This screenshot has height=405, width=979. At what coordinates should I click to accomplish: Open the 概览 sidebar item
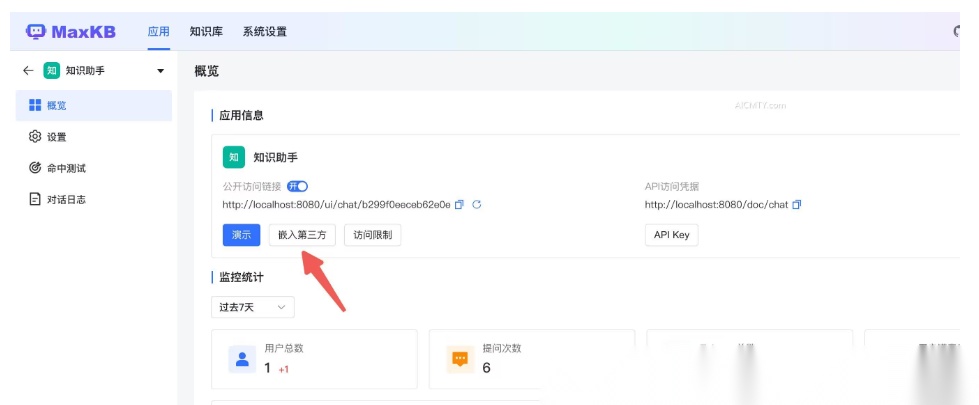pos(94,105)
